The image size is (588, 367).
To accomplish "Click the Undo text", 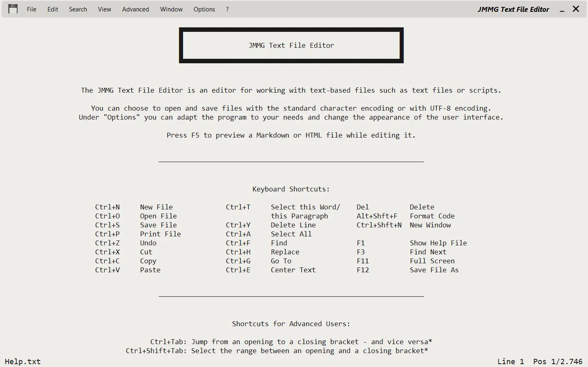I will 148,243.
